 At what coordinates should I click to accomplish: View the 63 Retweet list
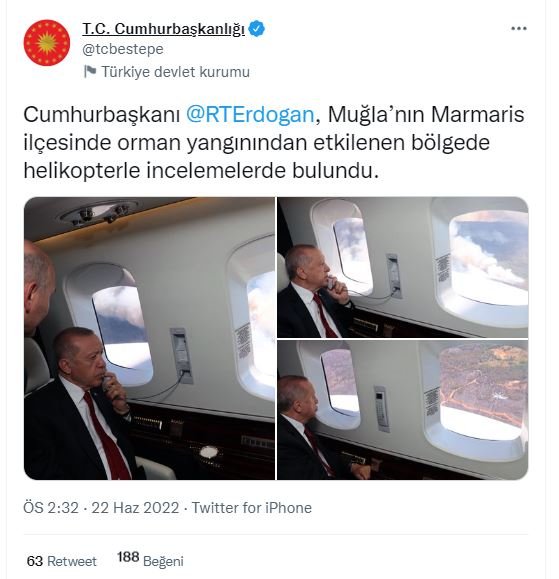(62, 561)
